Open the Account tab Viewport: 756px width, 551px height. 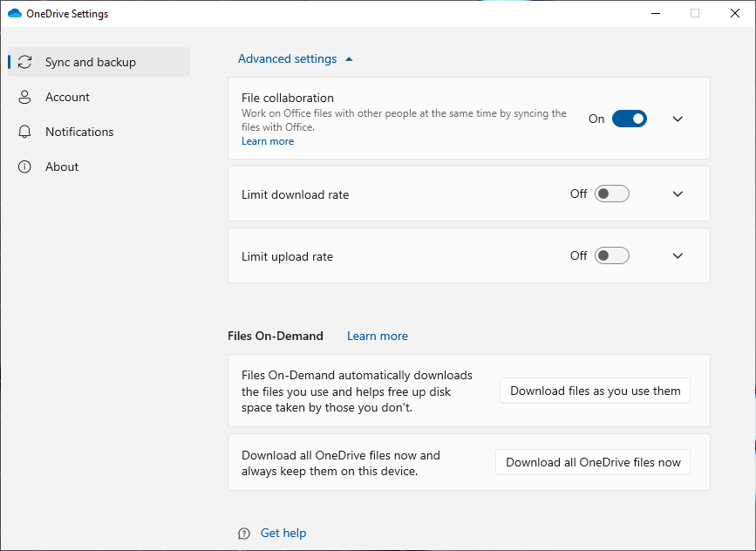click(67, 97)
